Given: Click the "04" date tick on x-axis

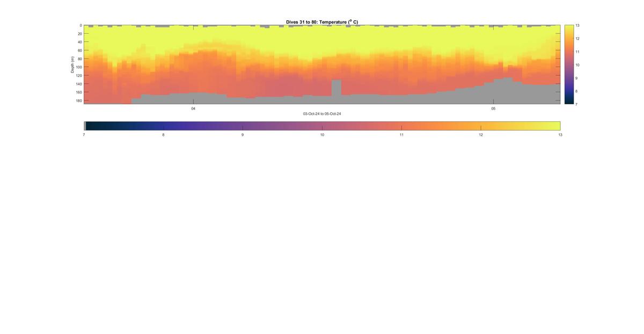Looking at the screenshot, I should pos(193,108).
